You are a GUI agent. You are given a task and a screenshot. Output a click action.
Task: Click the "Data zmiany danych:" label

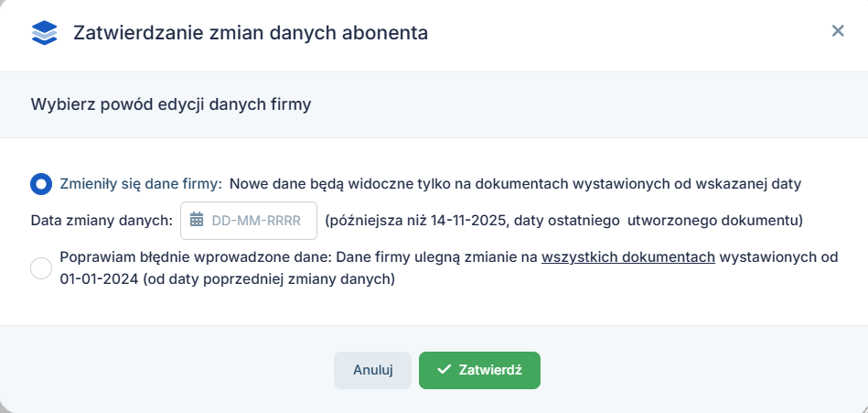(x=102, y=221)
